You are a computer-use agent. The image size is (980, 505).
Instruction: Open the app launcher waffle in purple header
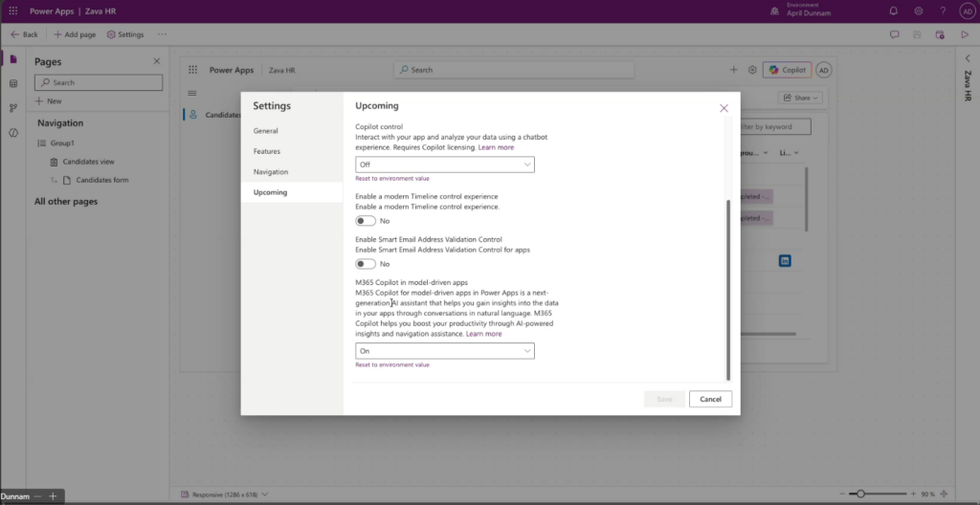coord(13,11)
